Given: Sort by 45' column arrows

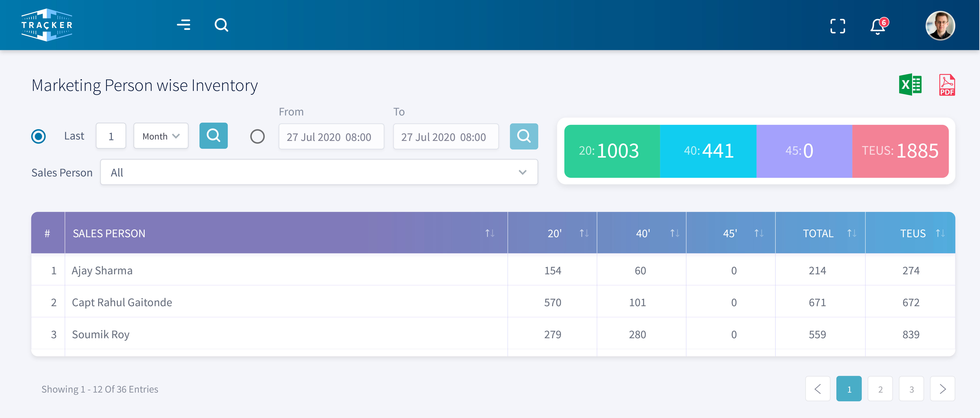Looking at the screenshot, I should point(759,233).
